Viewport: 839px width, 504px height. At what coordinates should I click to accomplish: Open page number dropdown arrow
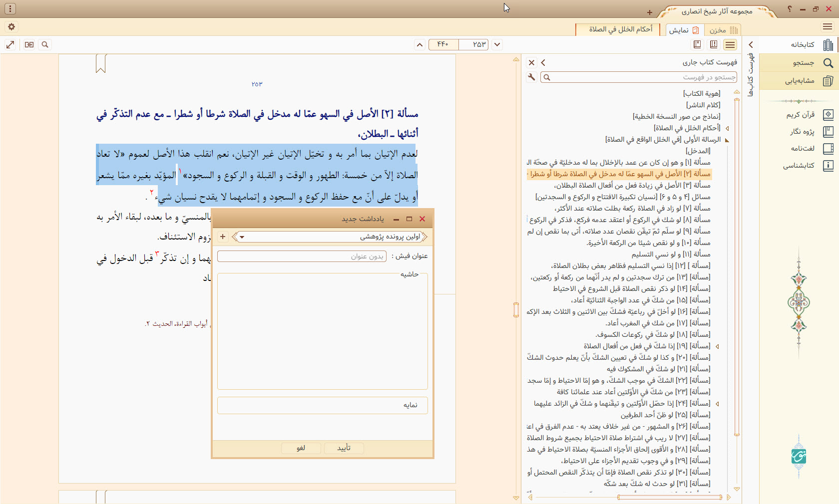click(x=497, y=44)
